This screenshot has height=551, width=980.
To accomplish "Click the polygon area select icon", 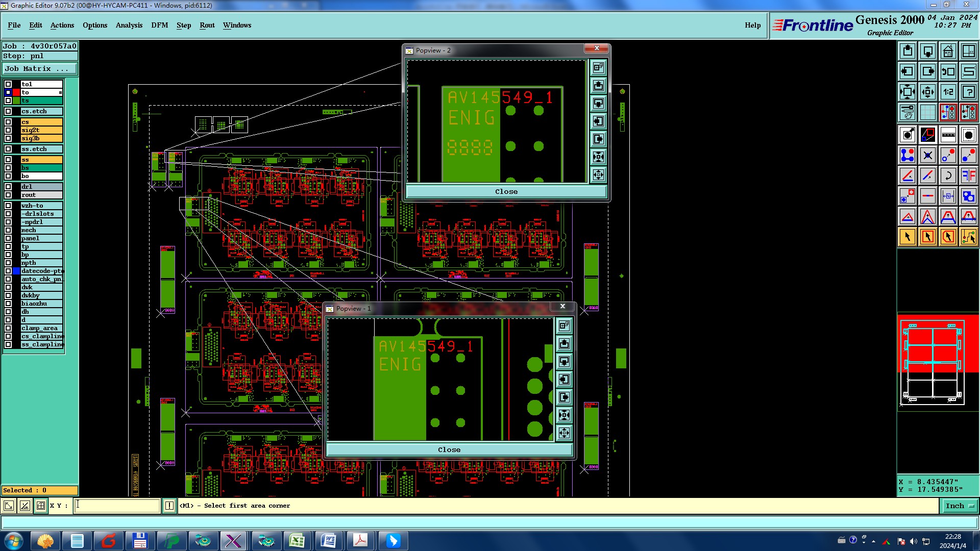I will pyautogui.click(x=948, y=237).
